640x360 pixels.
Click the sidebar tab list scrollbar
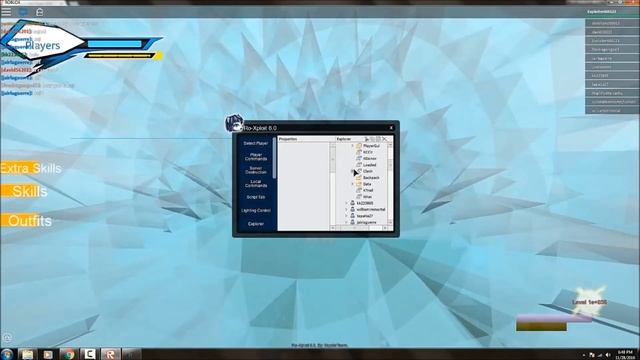click(274, 158)
